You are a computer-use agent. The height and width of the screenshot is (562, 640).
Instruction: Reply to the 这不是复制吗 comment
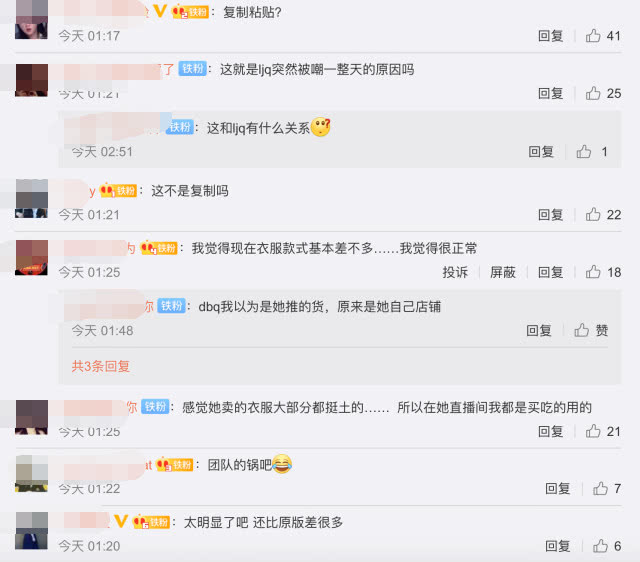[x=551, y=215]
